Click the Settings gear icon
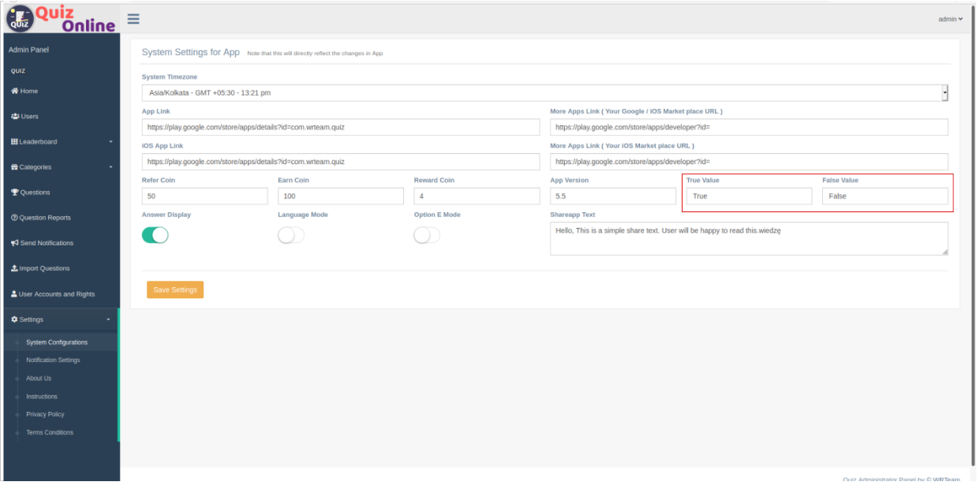 (x=14, y=319)
